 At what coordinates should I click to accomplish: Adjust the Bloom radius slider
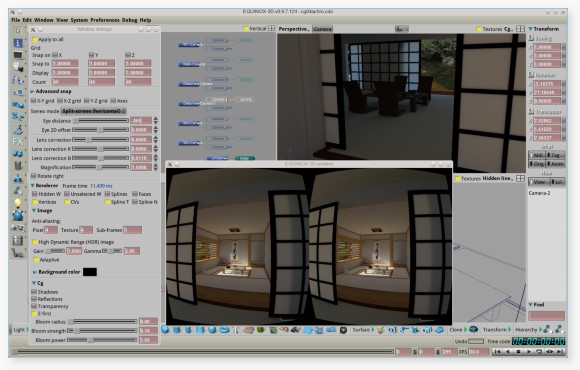[102, 322]
